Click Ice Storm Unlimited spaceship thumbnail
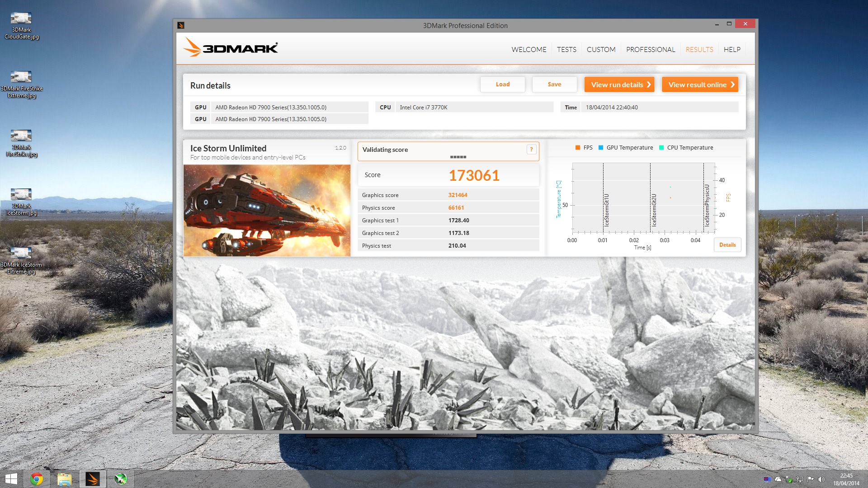Screen dimensions: 868x488 267,211
